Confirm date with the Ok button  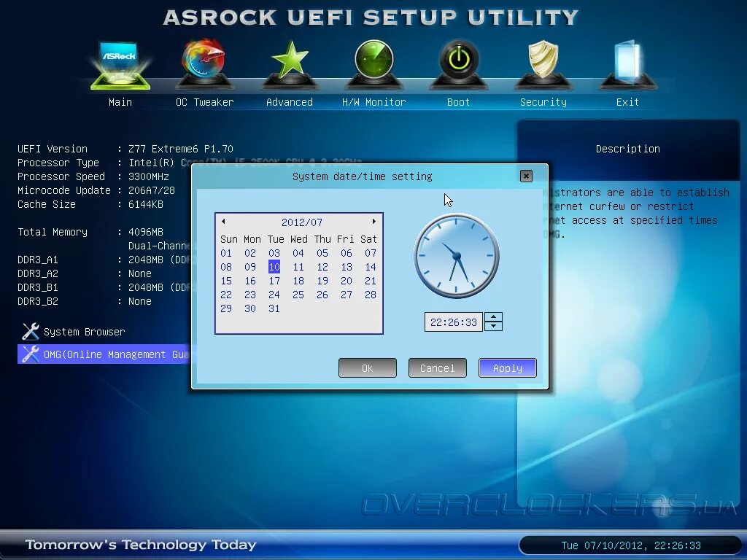click(x=368, y=368)
